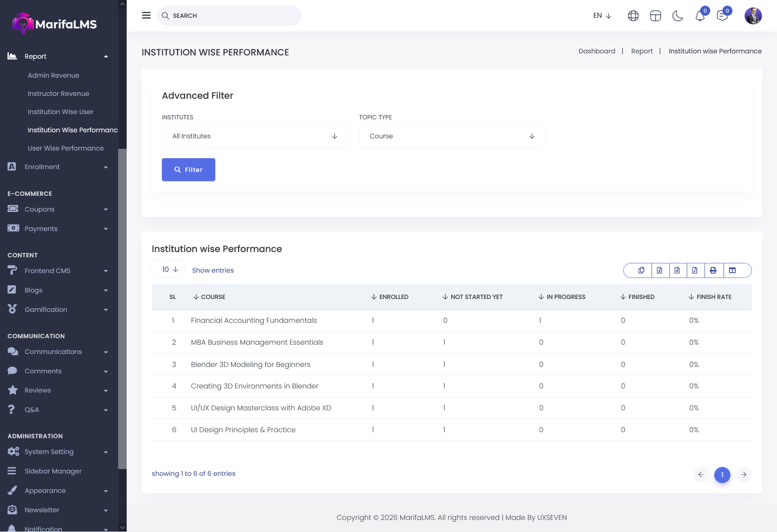
Task: Open User Wise Performance report
Action: tap(66, 148)
